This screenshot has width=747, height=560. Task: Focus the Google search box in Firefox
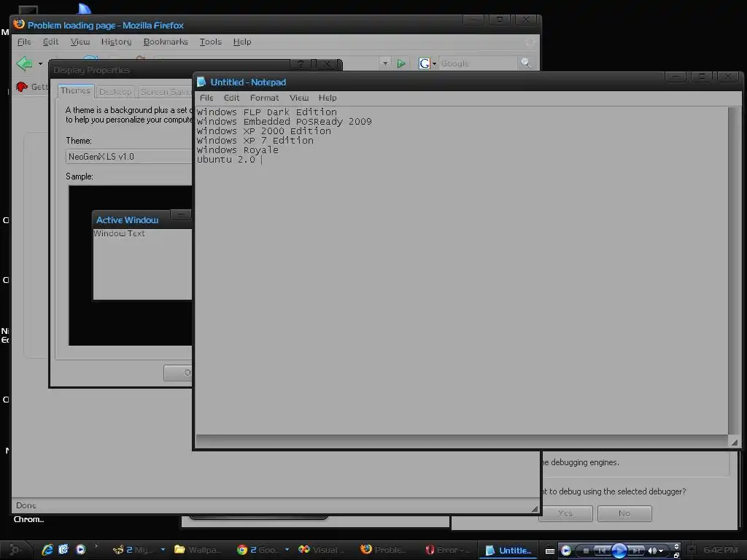click(x=477, y=63)
